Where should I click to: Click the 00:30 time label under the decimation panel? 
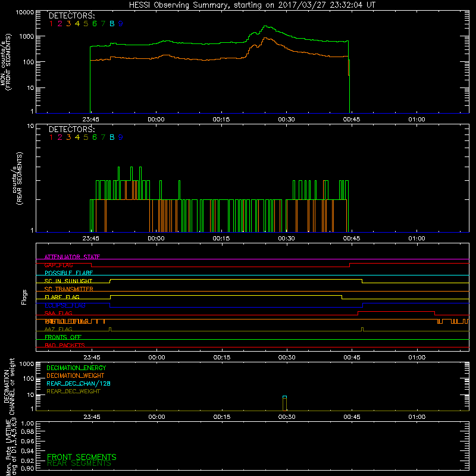[x=287, y=417]
